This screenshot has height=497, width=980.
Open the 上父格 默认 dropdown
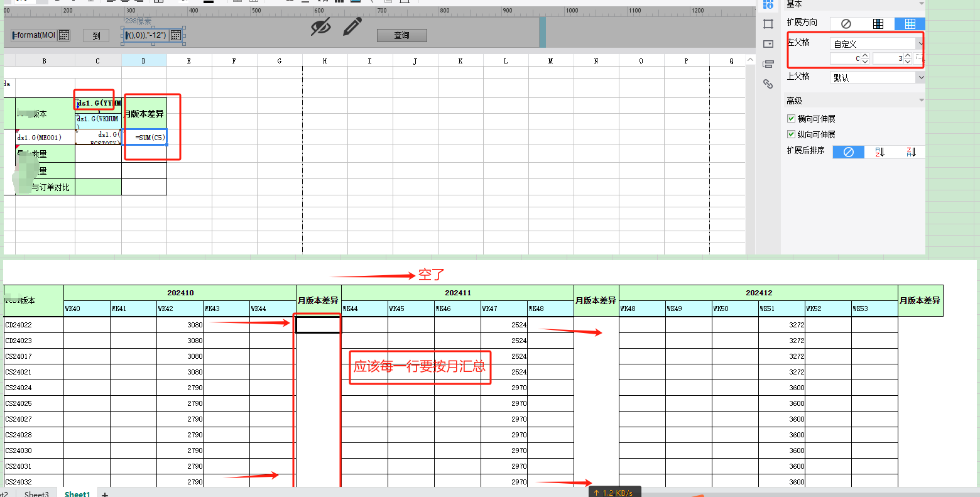(877, 77)
